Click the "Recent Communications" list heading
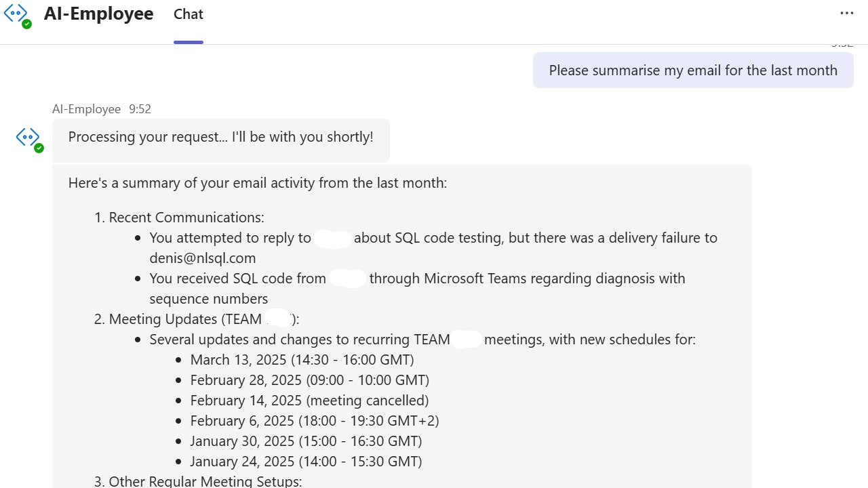This screenshot has width=868, height=488. pos(186,218)
